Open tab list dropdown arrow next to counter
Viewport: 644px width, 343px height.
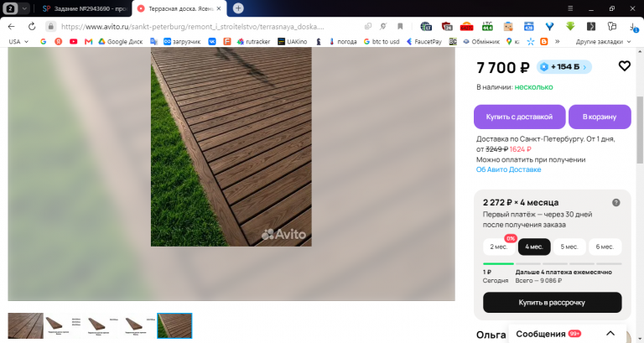tap(24, 8)
